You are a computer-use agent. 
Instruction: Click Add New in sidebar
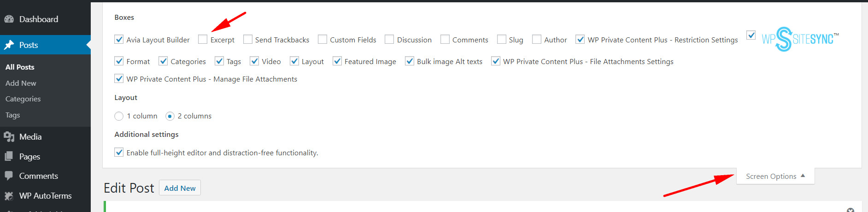pyautogui.click(x=21, y=83)
